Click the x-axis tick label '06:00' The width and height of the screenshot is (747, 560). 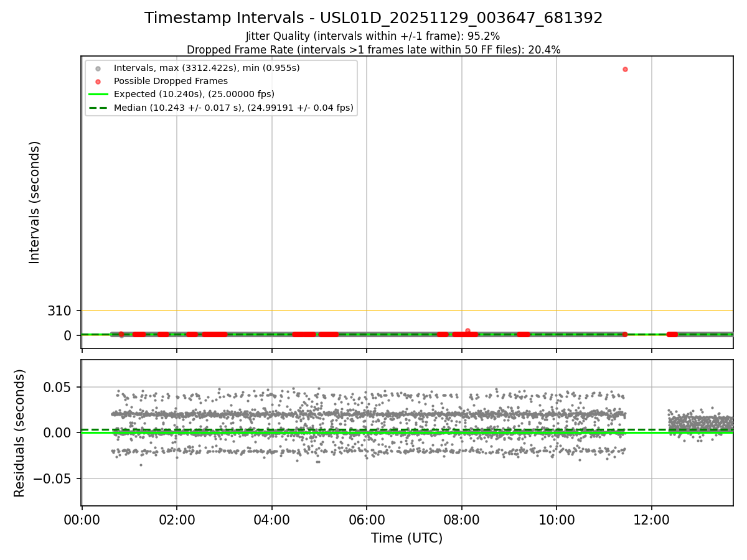[367, 520]
